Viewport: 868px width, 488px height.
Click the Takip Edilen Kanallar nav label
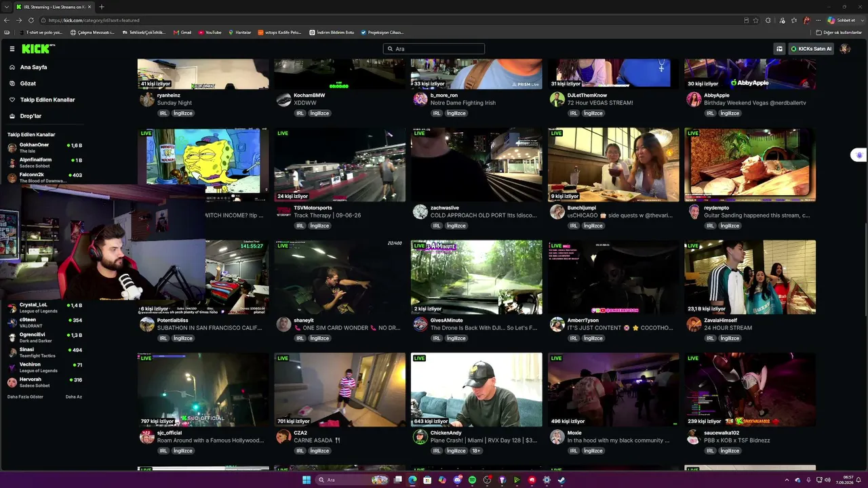pos(47,100)
